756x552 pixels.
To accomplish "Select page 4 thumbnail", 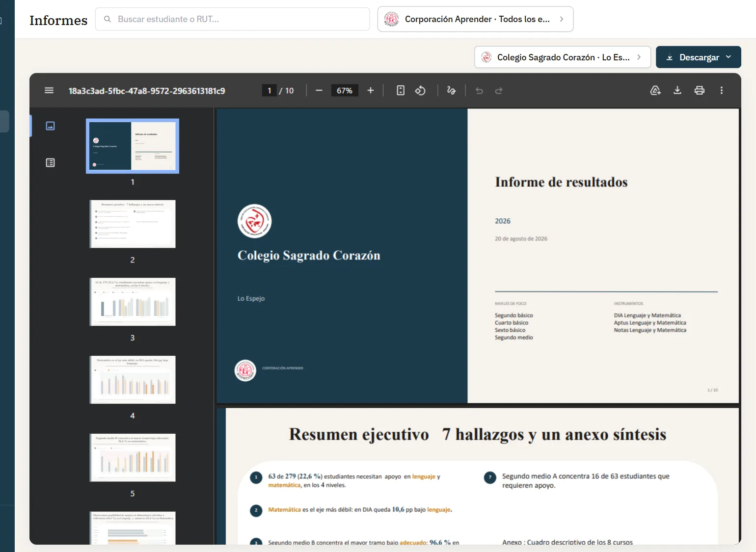I will tap(133, 380).
